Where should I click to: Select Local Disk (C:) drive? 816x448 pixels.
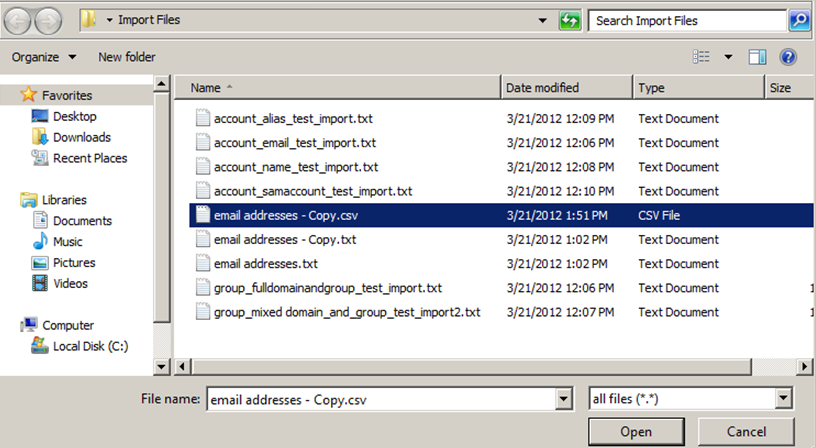click(90, 346)
